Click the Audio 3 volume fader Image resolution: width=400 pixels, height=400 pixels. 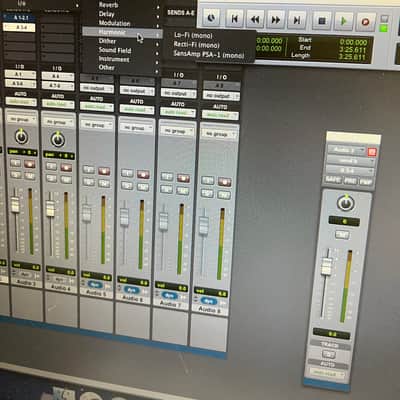15,205
